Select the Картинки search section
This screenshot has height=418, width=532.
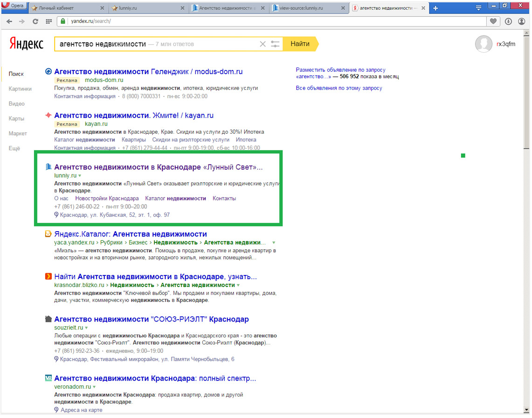pyautogui.click(x=20, y=89)
